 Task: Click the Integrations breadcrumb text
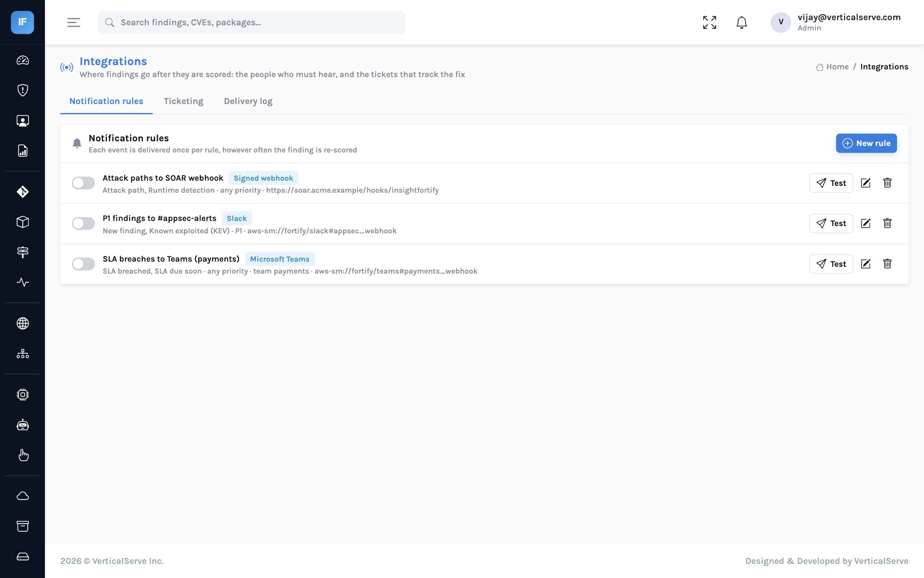pos(884,67)
